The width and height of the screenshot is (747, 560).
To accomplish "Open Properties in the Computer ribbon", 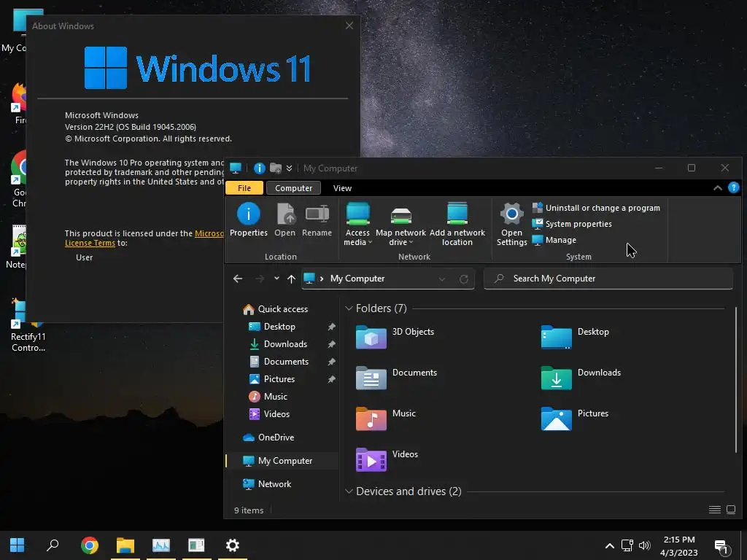I will 248,219.
